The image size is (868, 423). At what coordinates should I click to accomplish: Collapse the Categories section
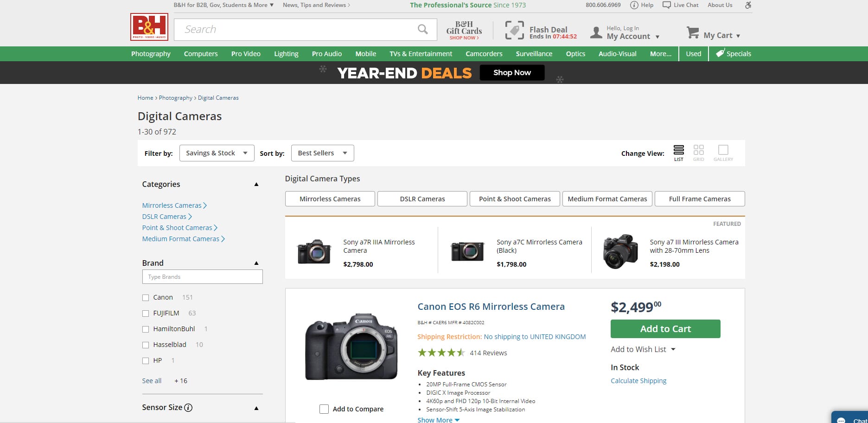point(256,184)
